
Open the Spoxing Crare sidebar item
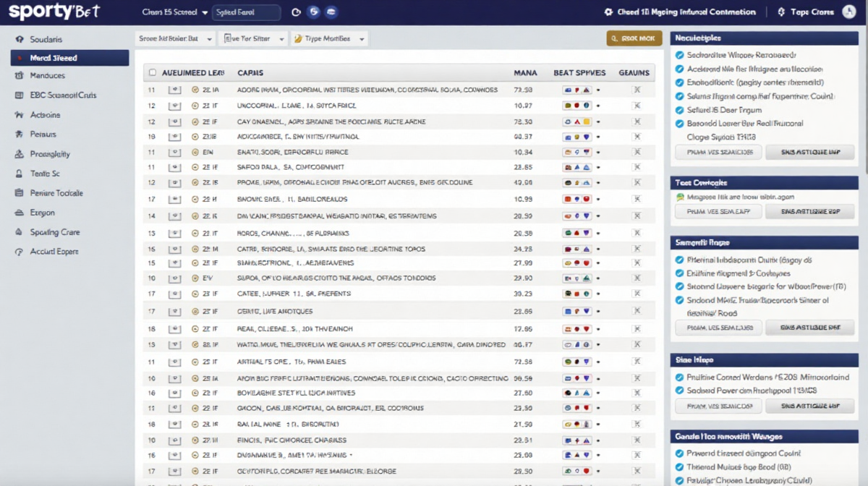click(x=55, y=232)
